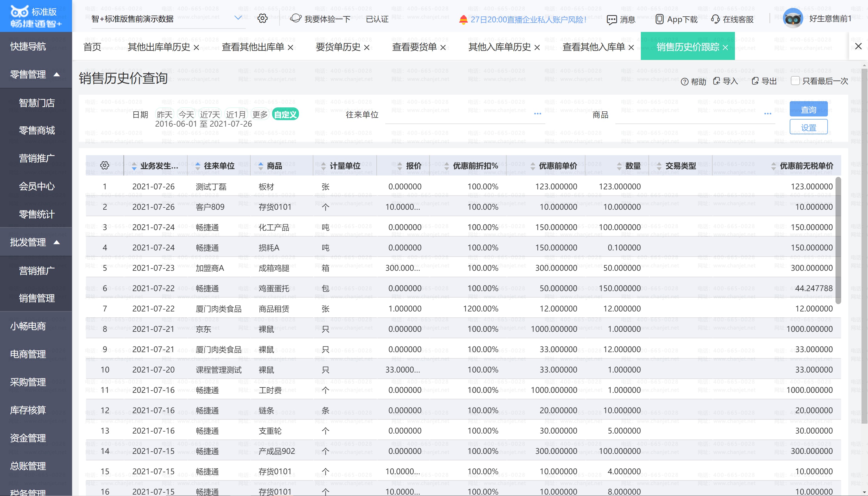Viewport: 868px width, 496px height.
Task: Click the 导入 import icon
Action: click(717, 81)
